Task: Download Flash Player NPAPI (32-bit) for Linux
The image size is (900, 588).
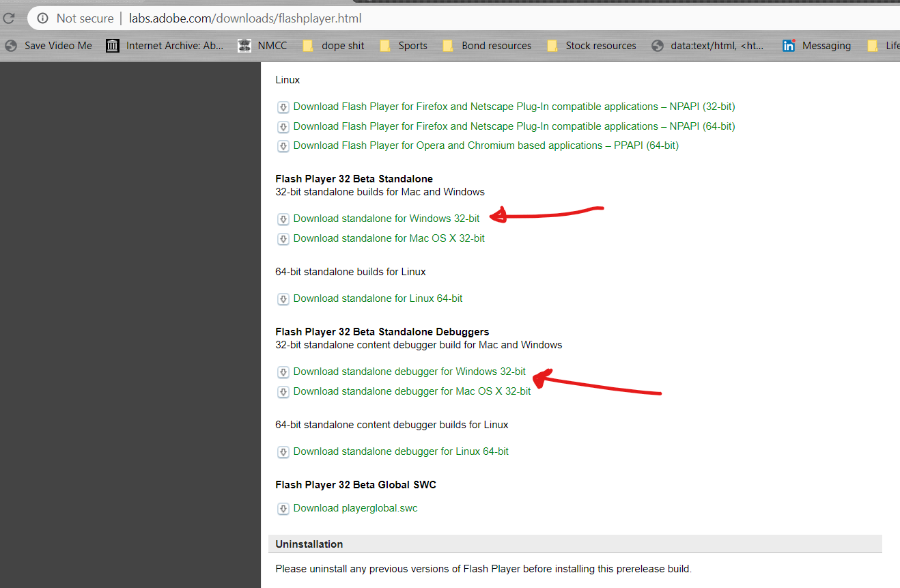Action: (x=514, y=107)
